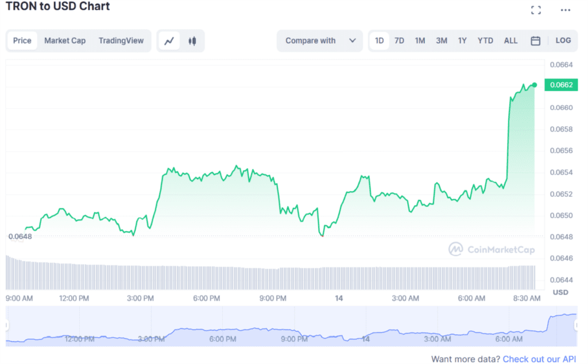Image resolution: width=588 pixels, height=364 pixels.
Task: Click the 0.0644 y-axis value
Action: coord(562,280)
